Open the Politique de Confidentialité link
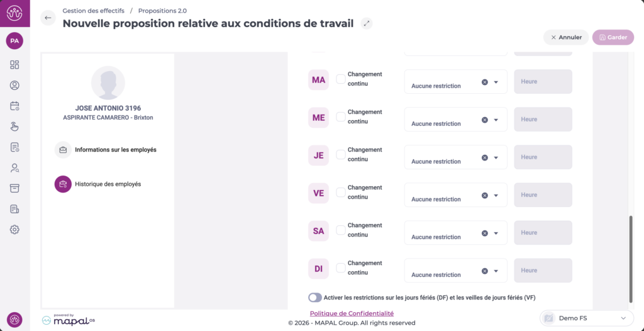 click(x=352, y=313)
